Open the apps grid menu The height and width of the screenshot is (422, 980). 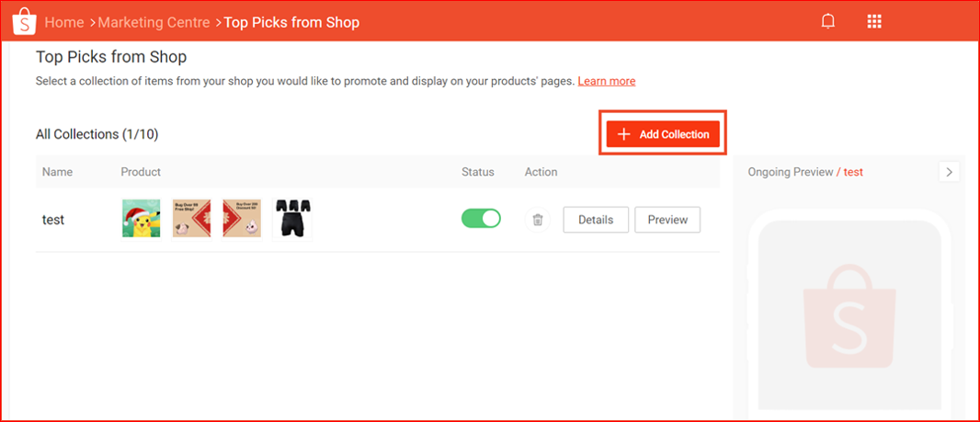point(874,21)
